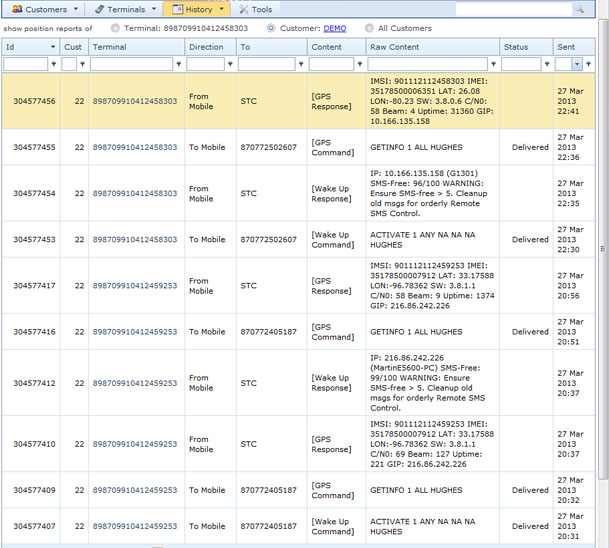Focus the Terminal filter text box
This screenshot has width=609, height=548.
click(x=132, y=64)
